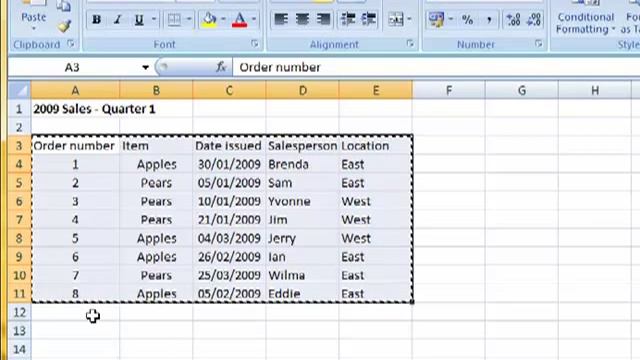Open Number dialog launcher
Viewport: 640px width, 360px height.
(x=539, y=44)
